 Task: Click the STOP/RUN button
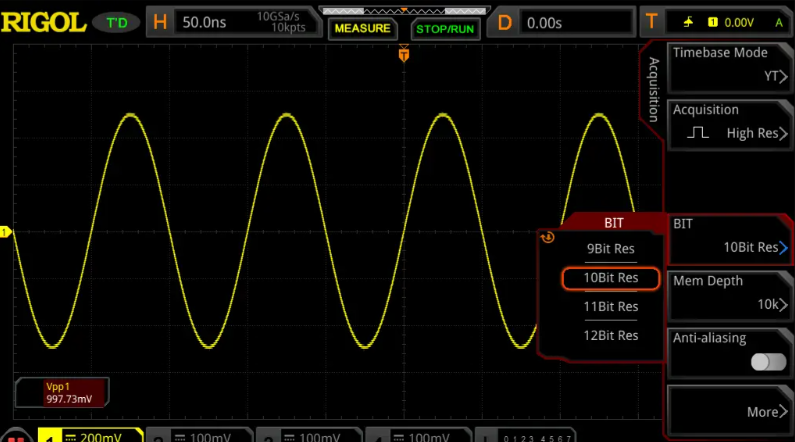pos(445,29)
